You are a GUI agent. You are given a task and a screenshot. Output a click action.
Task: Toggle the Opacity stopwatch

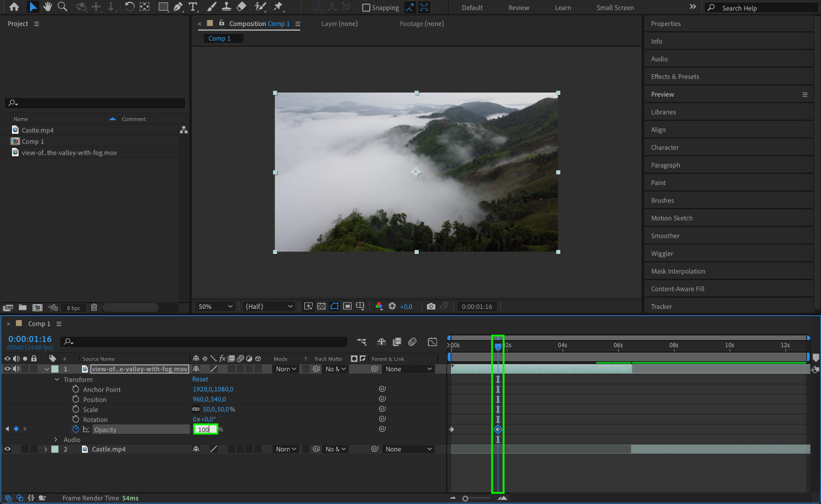pyautogui.click(x=75, y=429)
